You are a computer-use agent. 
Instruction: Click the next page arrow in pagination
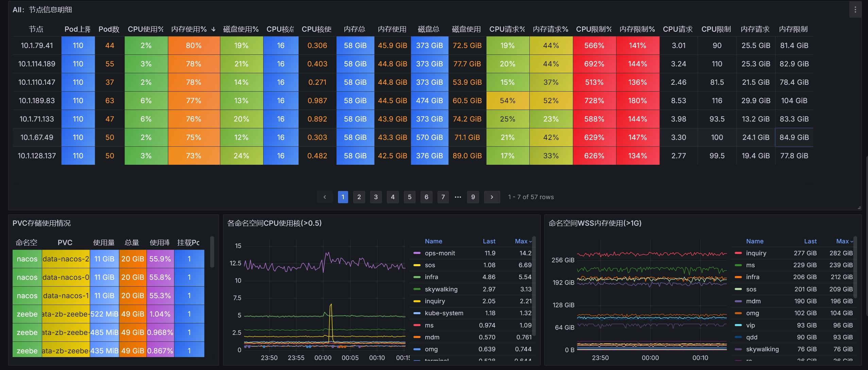[492, 197]
